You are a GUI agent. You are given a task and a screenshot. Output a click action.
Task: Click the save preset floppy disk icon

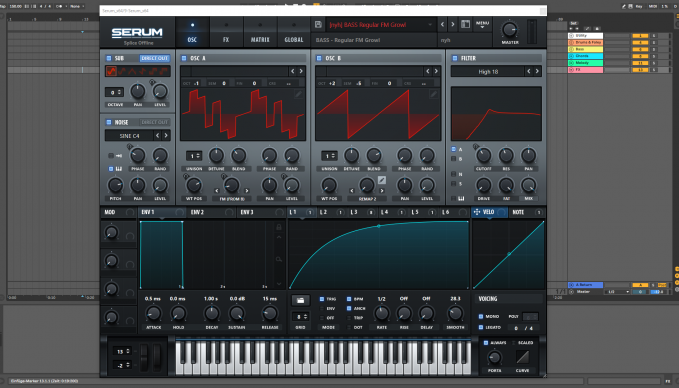[318, 25]
